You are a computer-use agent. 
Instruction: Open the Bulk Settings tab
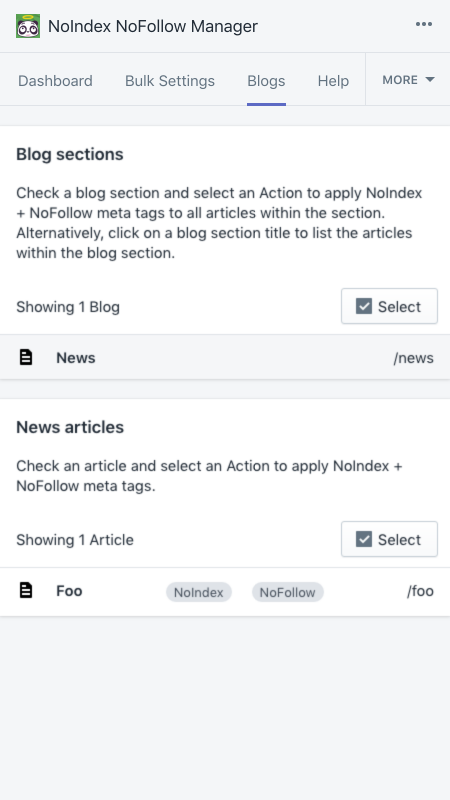[170, 81]
